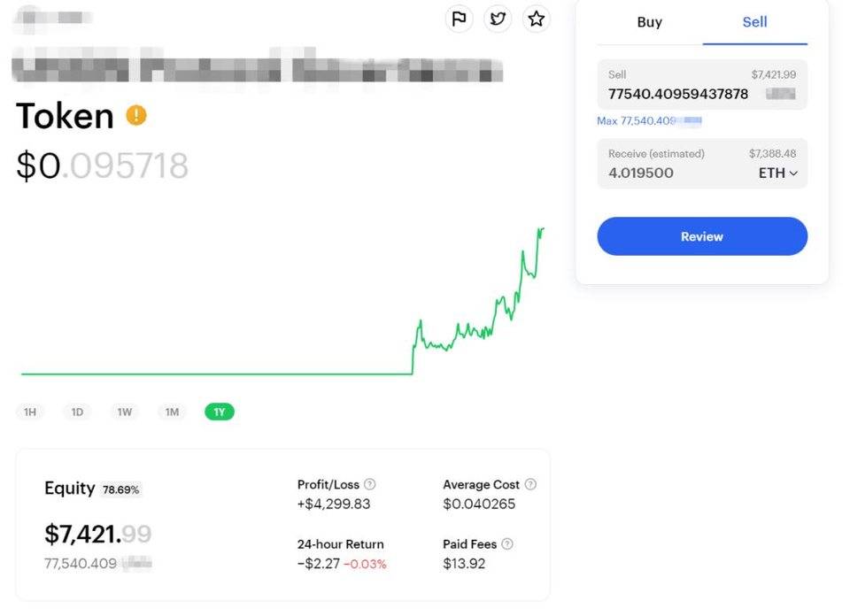
Task: Click the flag/report icon
Action: click(x=459, y=19)
